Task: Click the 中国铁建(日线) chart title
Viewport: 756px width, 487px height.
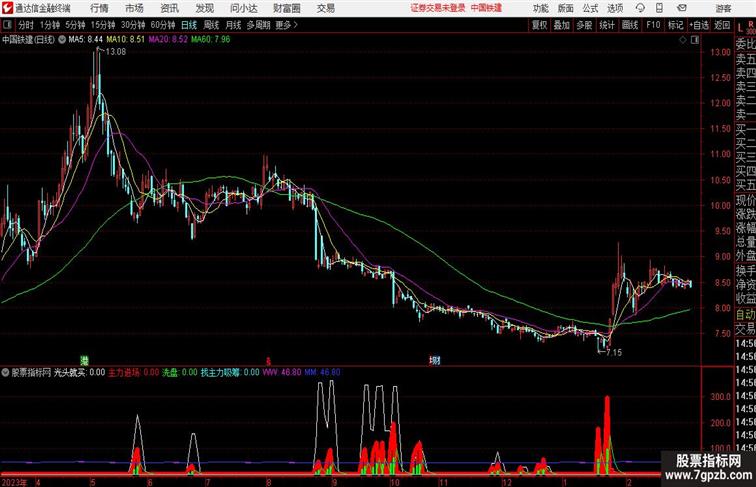Action: pos(28,40)
